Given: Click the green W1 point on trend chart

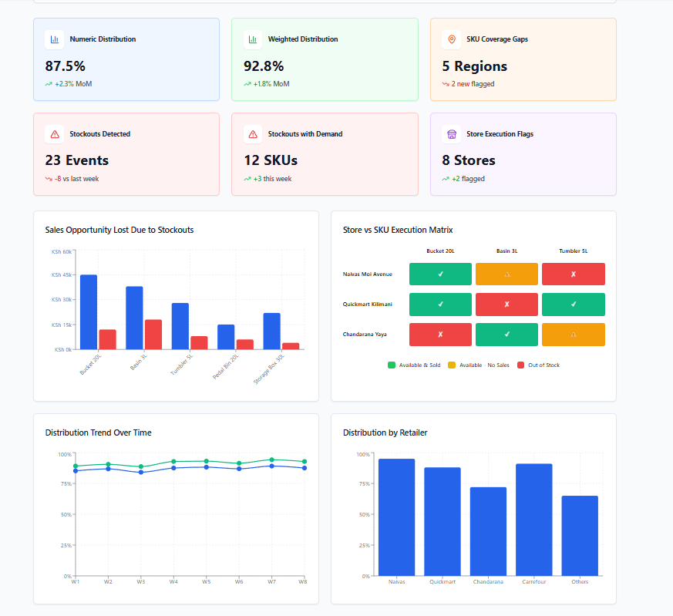Looking at the screenshot, I should (x=76, y=466).
